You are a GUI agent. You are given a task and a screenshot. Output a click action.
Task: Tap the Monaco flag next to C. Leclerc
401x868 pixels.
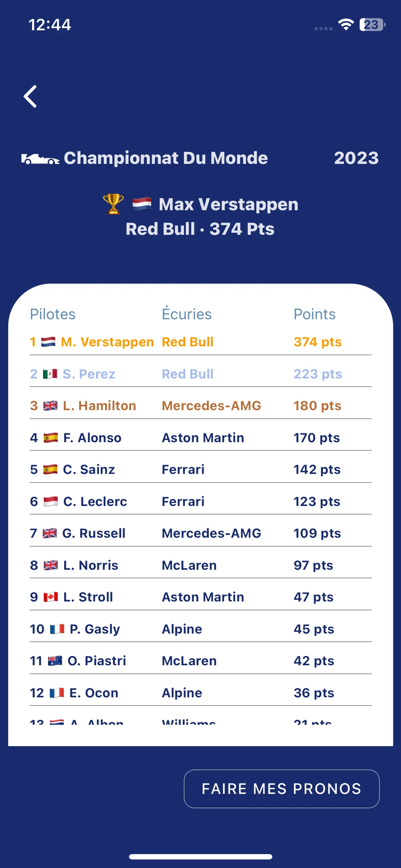[51, 502]
